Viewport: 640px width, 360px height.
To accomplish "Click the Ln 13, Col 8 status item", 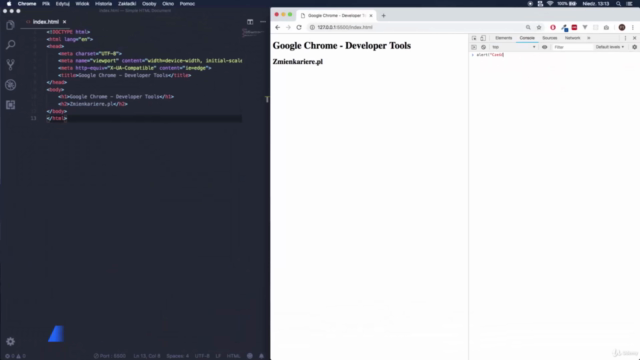I will click(147, 356).
